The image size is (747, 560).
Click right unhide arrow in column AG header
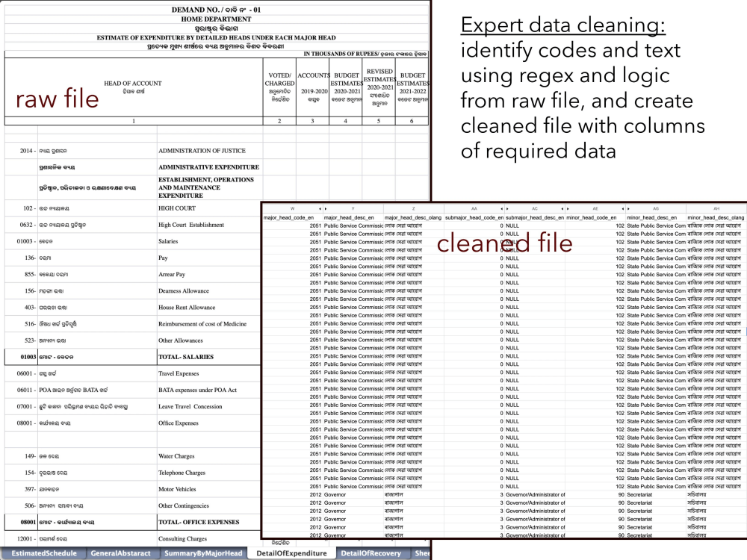[x=628, y=208]
